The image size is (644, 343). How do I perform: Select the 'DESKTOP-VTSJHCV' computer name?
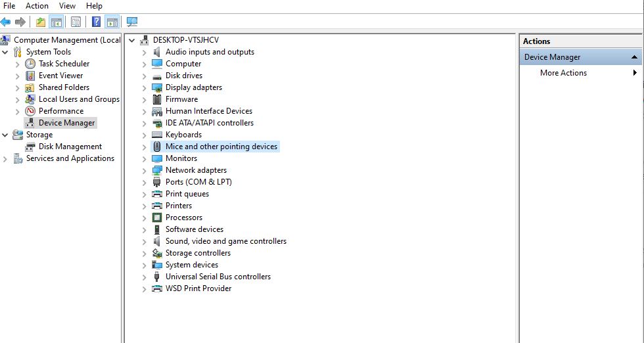point(185,40)
